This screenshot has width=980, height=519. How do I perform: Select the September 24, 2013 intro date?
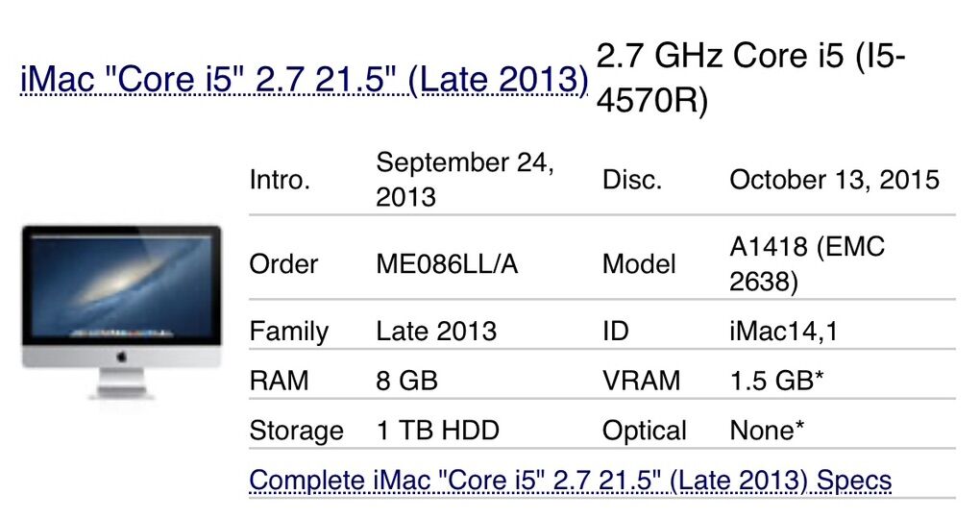click(x=465, y=180)
